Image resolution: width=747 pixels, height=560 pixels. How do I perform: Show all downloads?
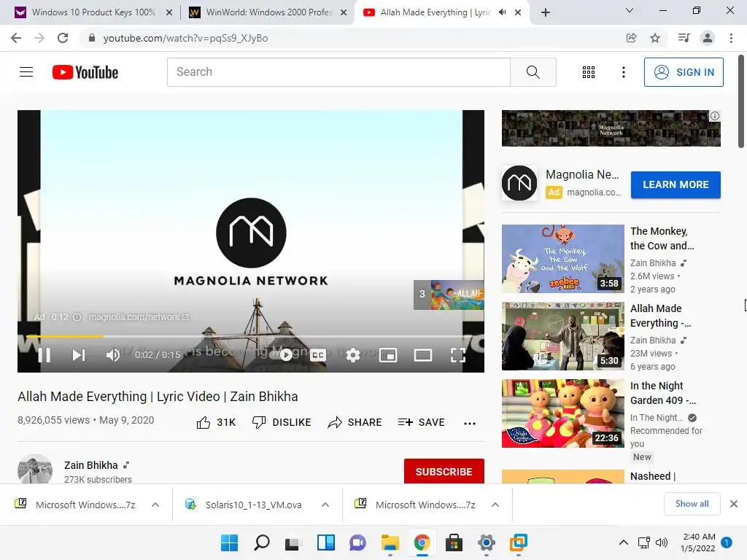(692, 504)
